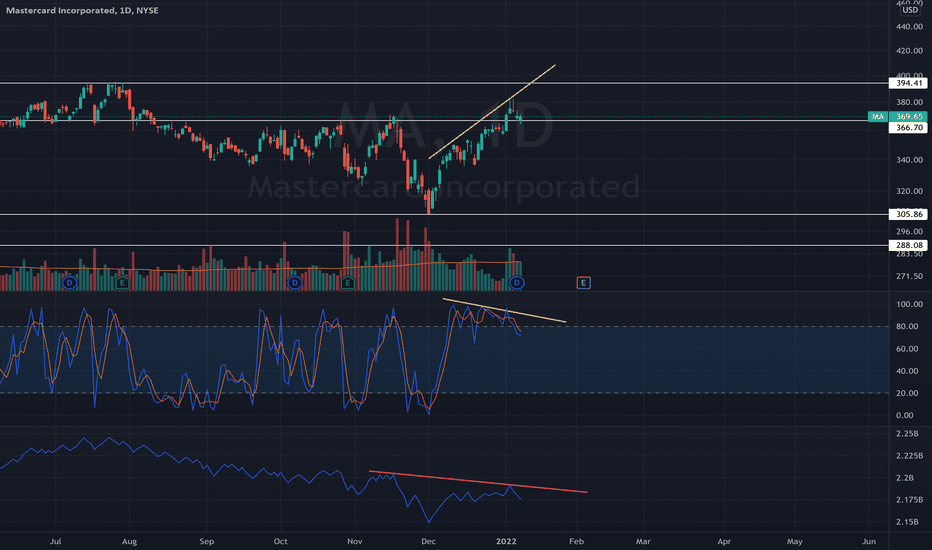This screenshot has width=932, height=550.
Task: Click the chart title Mastercard Incorporated, 1D, NYSE
Action: coord(82,10)
